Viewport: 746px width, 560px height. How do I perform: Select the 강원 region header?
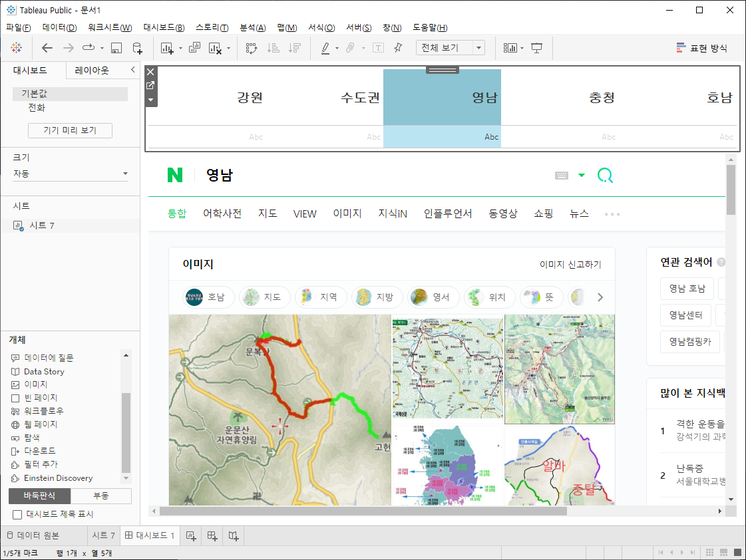tap(250, 98)
